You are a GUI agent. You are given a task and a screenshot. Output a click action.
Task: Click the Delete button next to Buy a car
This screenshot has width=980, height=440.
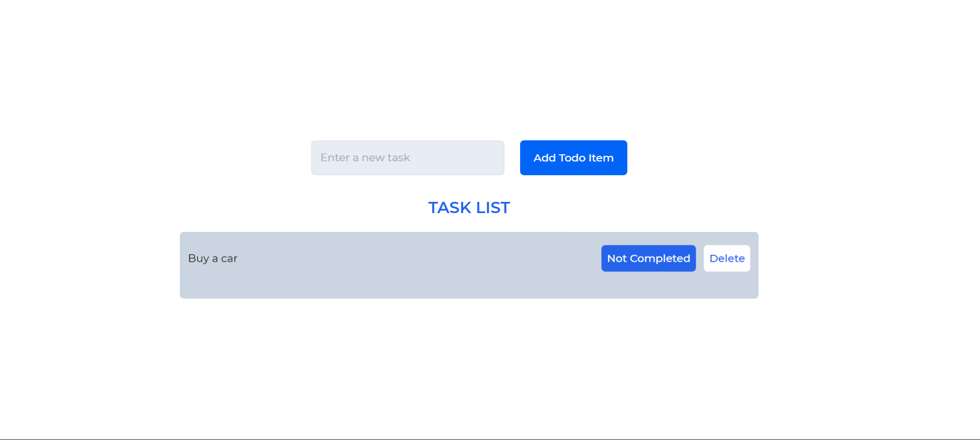pyautogui.click(x=726, y=258)
